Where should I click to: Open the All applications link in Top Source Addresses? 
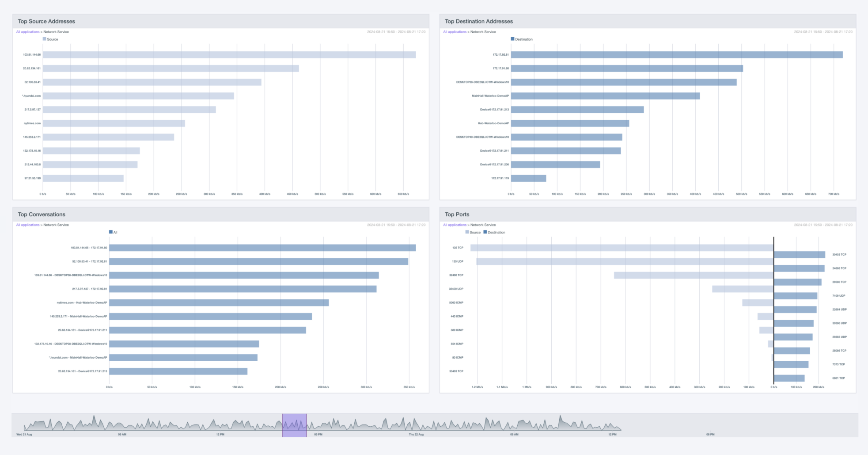click(x=27, y=32)
